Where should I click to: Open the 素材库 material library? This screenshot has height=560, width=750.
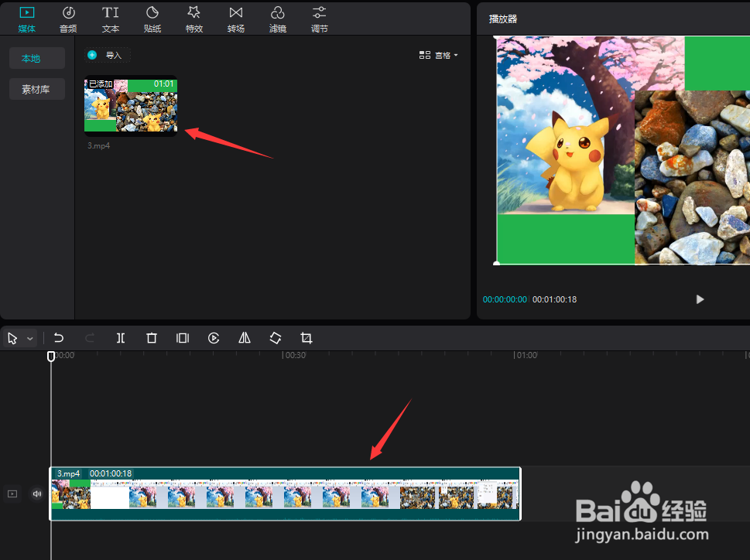(x=37, y=90)
